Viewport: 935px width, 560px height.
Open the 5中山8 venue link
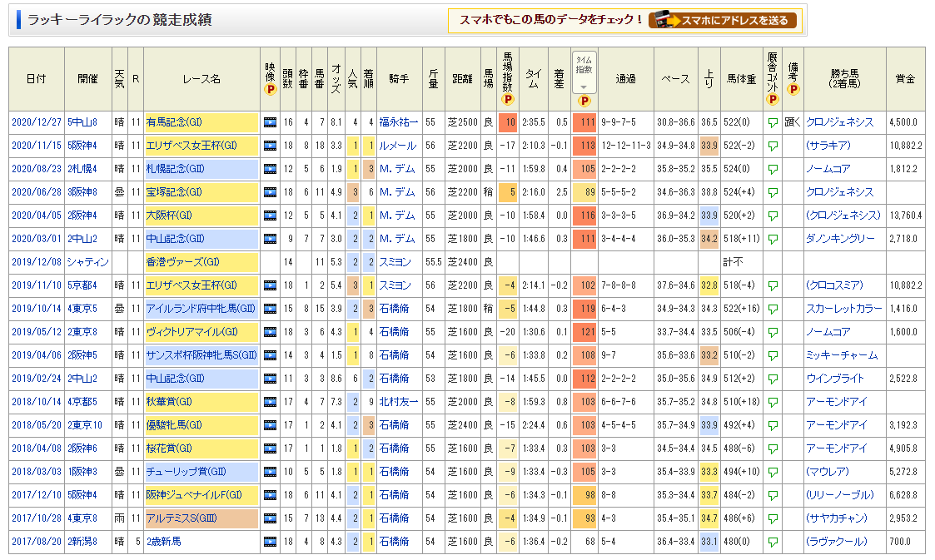coord(82,122)
